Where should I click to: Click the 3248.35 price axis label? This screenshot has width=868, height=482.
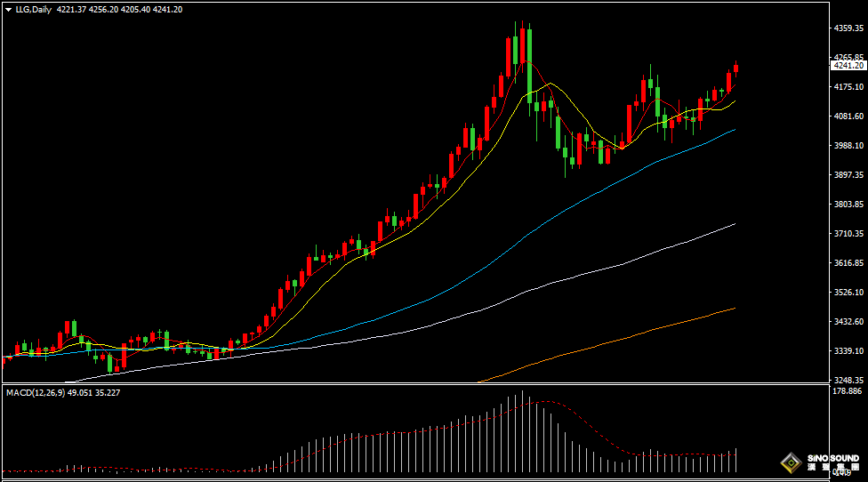pos(848,380)
